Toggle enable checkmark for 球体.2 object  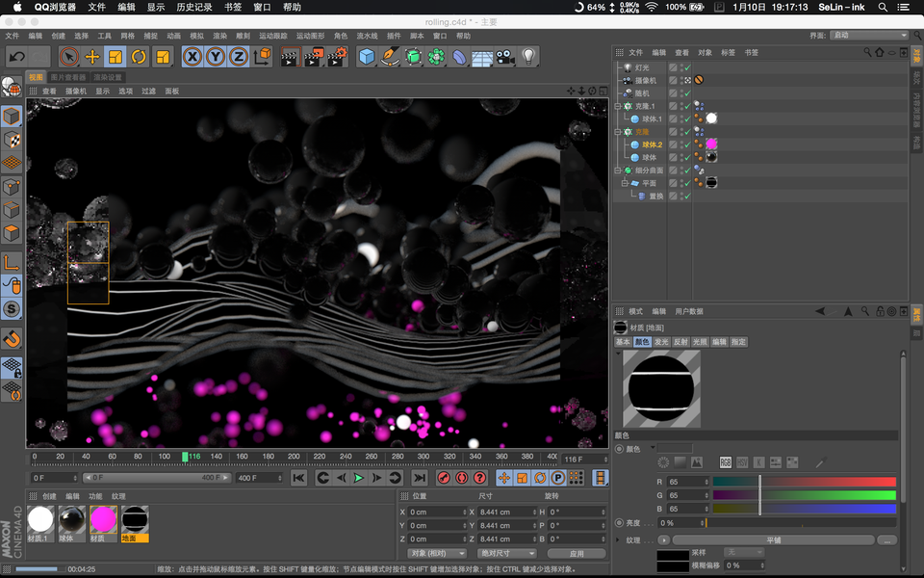pos(687,144)
